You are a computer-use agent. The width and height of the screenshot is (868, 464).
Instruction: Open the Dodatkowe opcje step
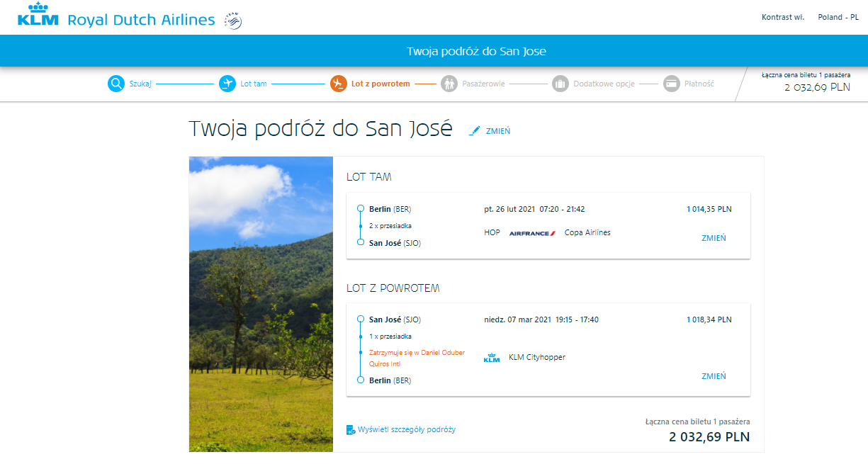click(x=604, y=84)
